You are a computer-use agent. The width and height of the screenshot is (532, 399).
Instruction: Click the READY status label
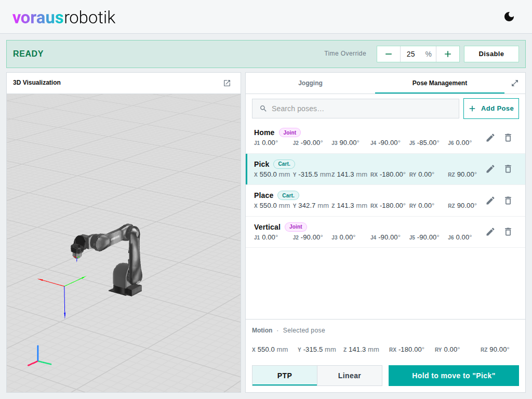(x=28, y=54)
